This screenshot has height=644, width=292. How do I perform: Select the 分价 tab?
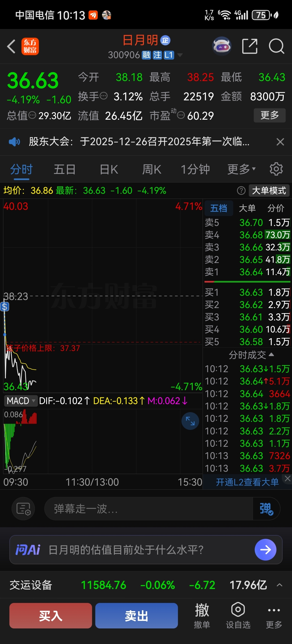click(276, 208)
